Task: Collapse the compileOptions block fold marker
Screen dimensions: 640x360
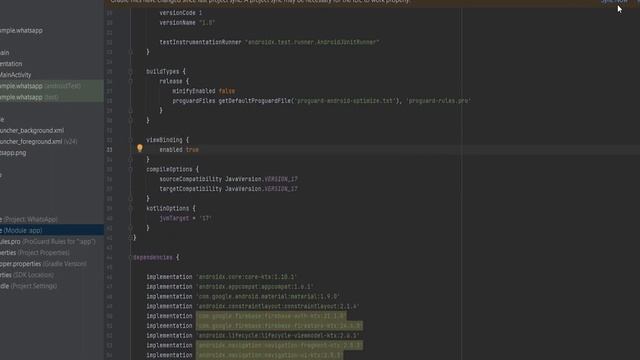Action: pyautogui.click(x=131, y=169)
